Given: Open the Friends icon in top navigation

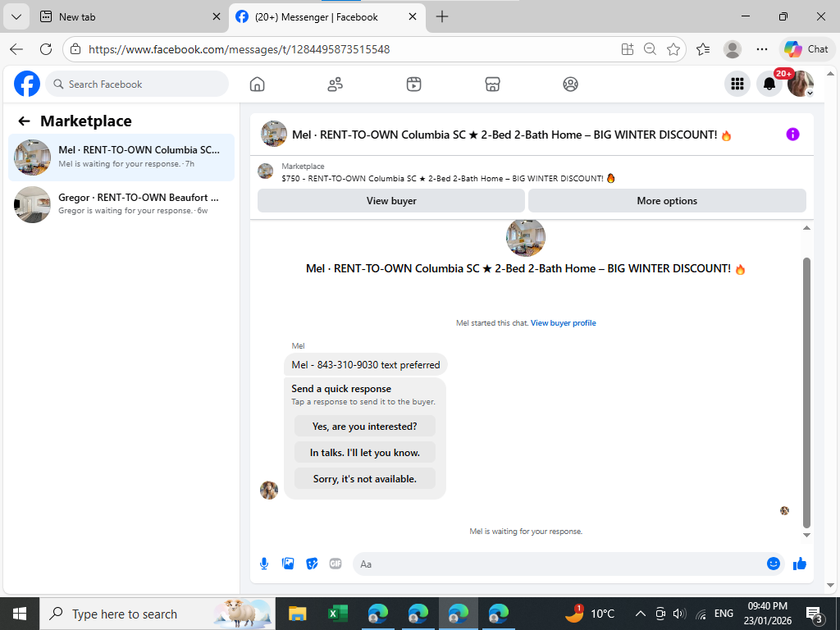Looking at the screenshot, I should pos(336,84).
